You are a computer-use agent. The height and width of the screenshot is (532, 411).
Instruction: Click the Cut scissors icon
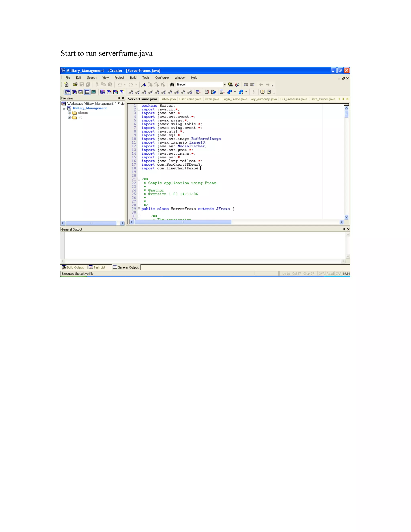[x=97, y=85]
